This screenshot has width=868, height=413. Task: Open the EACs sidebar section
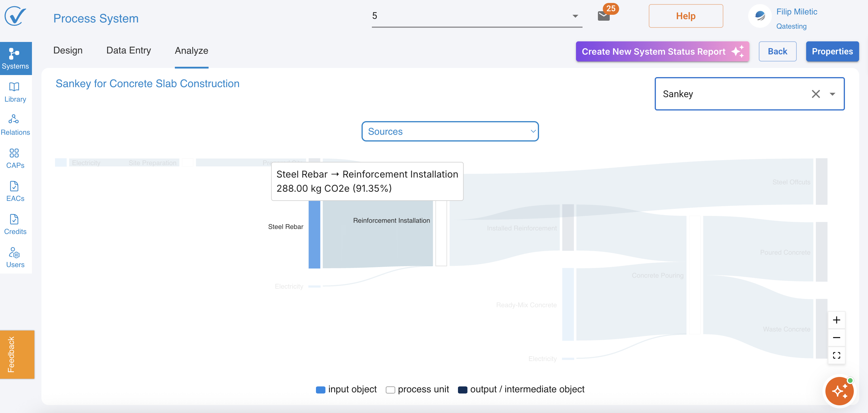(x=15, y=191)
